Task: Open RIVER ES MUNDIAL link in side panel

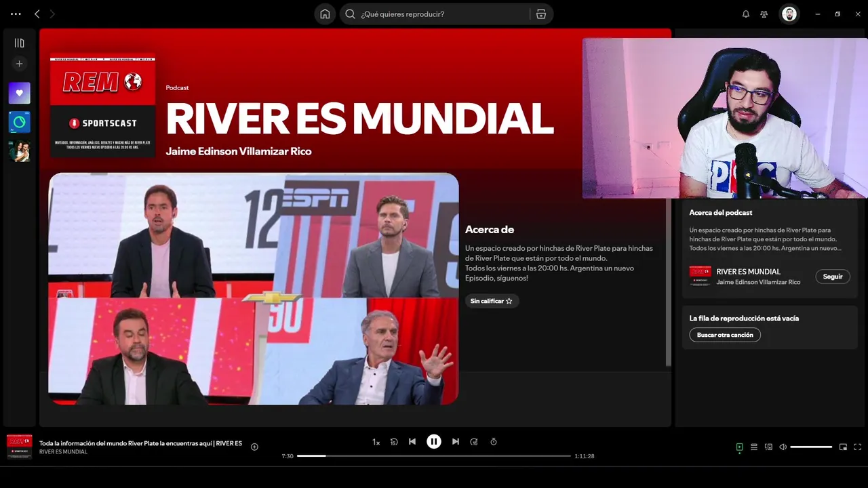Action: point(749,272)
